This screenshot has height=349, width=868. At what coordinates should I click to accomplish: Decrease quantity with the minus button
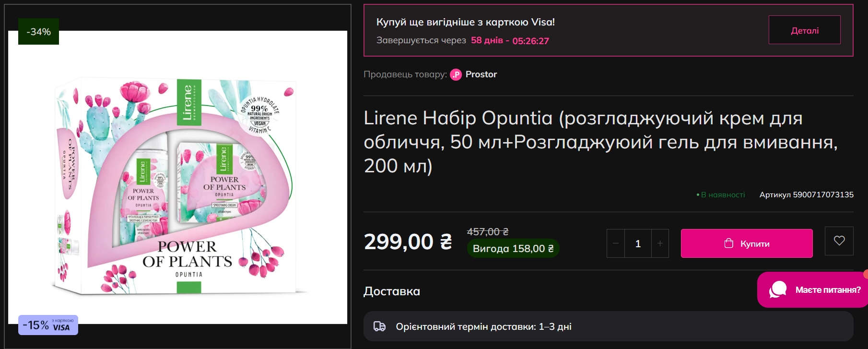pyautogui.click(x=616, y=243)
